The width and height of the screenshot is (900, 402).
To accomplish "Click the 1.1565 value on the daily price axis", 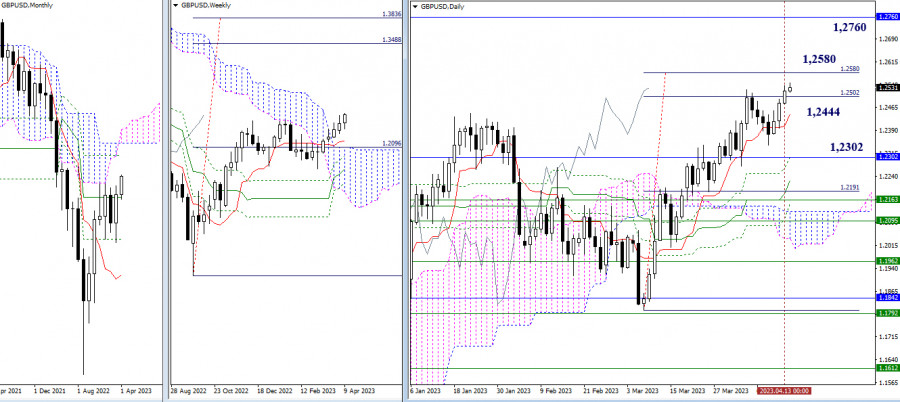I will click(887, 382).
